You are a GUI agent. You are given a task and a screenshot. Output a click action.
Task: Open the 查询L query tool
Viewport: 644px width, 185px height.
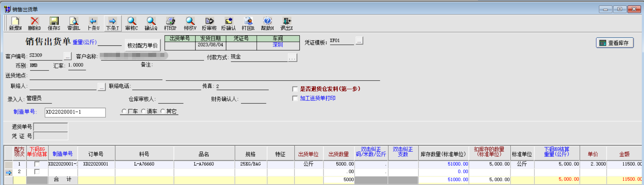tap(74, 24)
